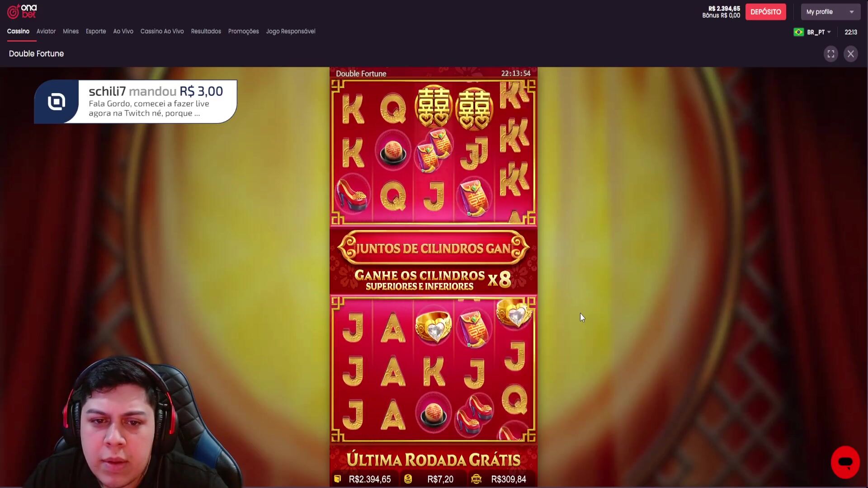Viewport: 868px width, 488px height.
Task: Open the Cassino tab
Action: 18,31
